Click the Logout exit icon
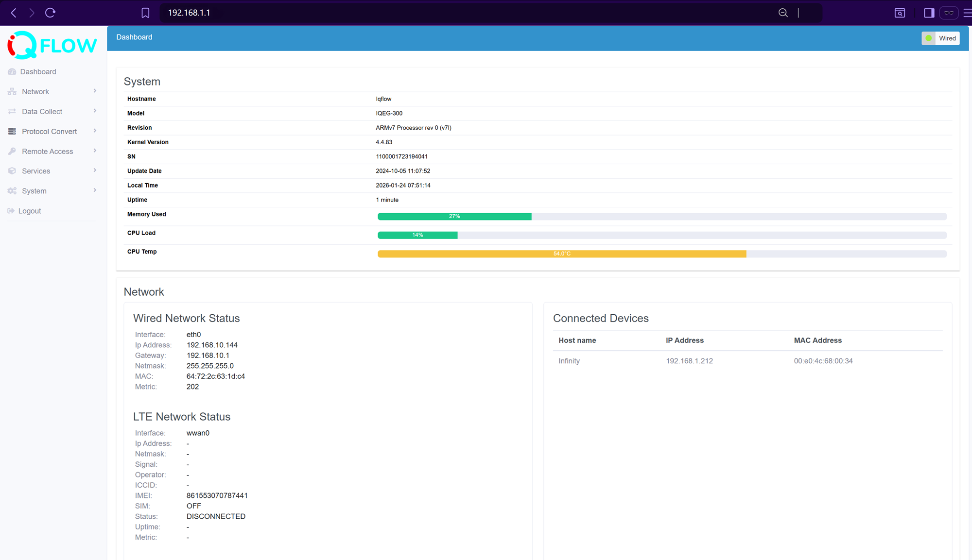972x560 pixels. click(x=11, y=210)
